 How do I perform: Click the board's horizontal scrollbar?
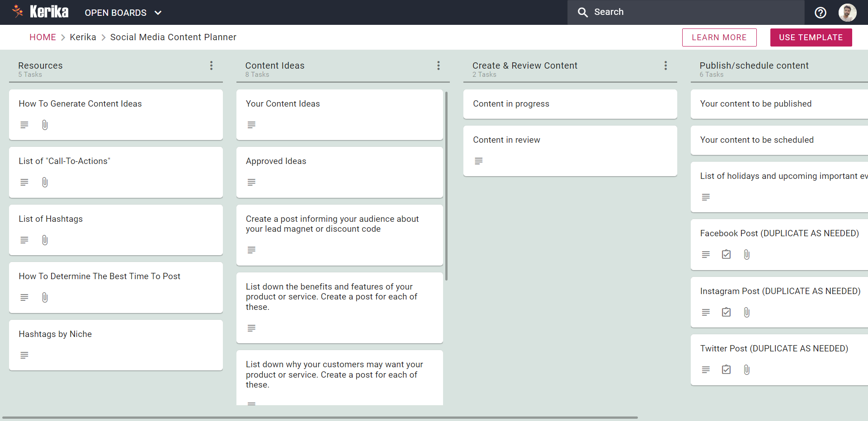point(320,418)
